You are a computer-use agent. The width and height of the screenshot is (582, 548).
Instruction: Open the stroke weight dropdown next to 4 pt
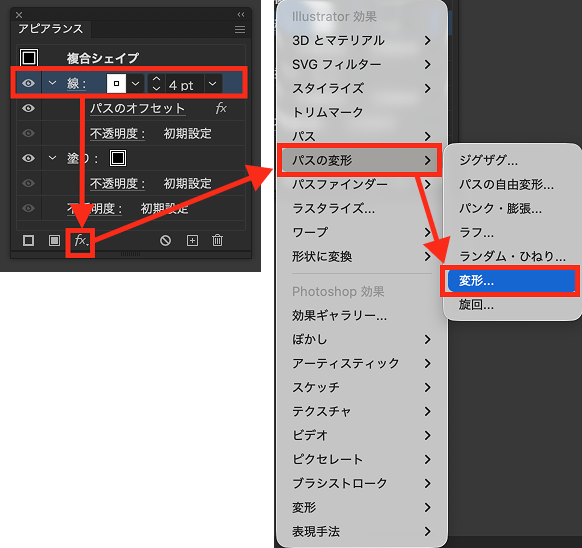tap(213, 84)
